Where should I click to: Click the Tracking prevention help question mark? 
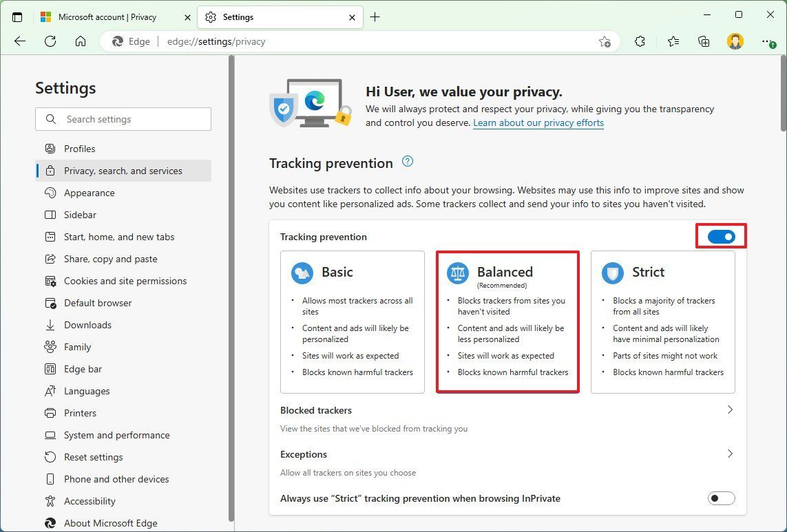tap(407, 160)
